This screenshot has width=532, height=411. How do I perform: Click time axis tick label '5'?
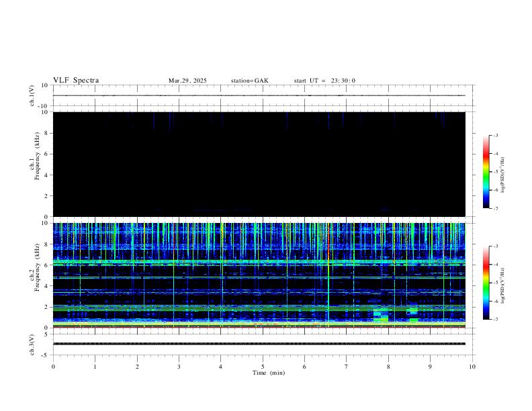pos(263,367)
